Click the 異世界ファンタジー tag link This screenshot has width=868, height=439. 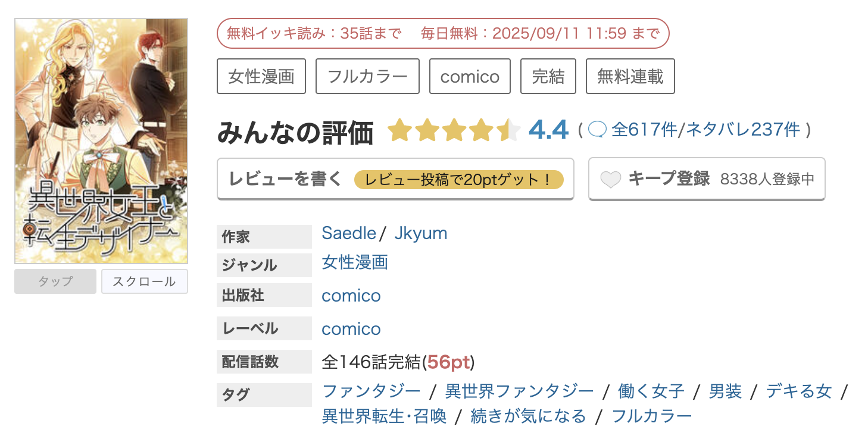point(519,391)
